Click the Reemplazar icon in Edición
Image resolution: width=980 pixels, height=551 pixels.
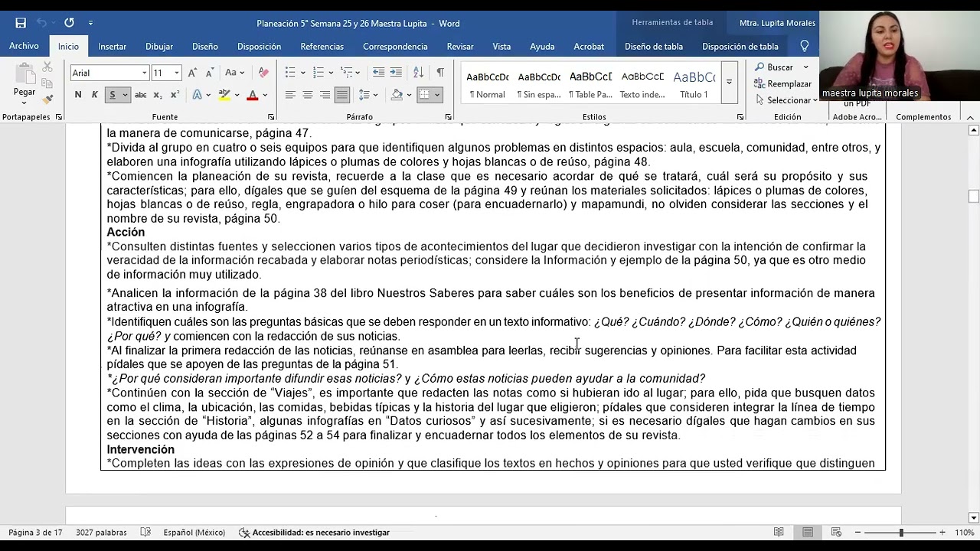759,83
